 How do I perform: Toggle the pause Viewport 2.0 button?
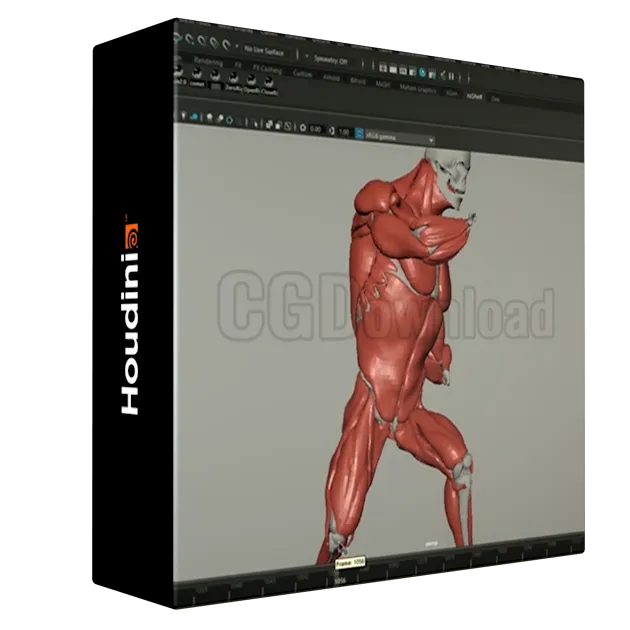tap(452, 76)
